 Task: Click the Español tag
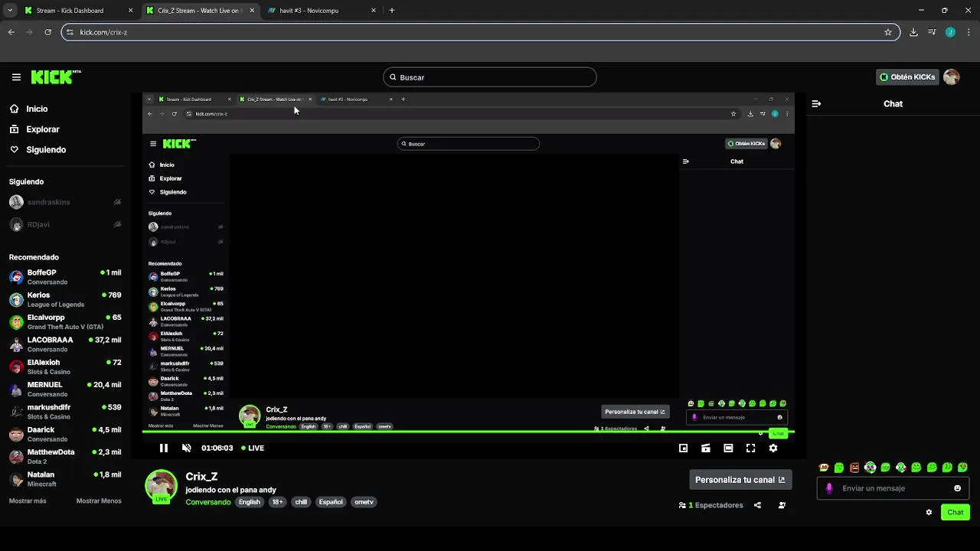tap(331, 502)
